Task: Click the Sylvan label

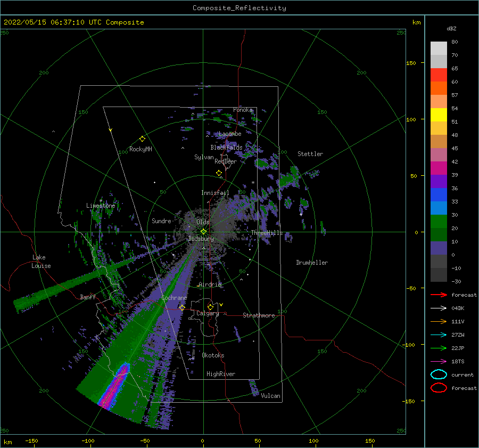Action: 204,157
